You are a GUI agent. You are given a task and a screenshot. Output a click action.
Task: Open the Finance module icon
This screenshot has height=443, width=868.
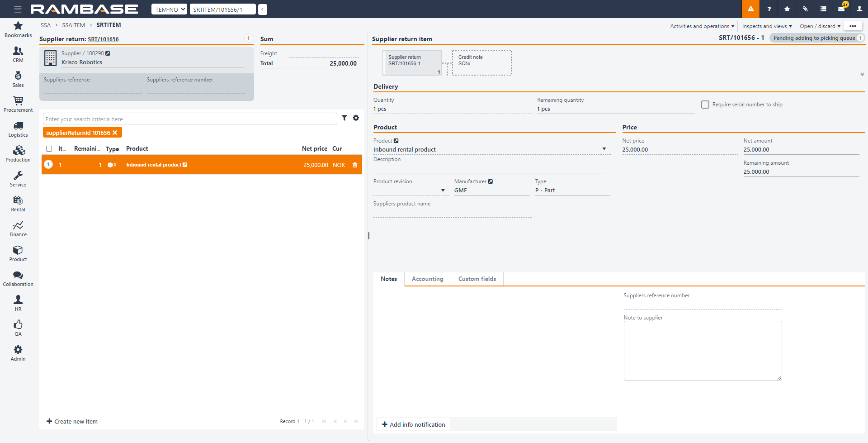point(18,226)
